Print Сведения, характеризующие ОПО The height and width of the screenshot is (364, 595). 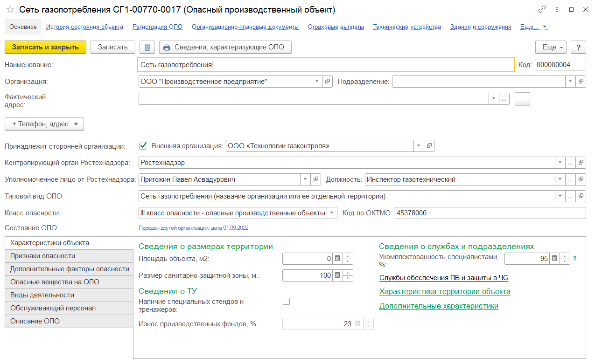point(225,47)
